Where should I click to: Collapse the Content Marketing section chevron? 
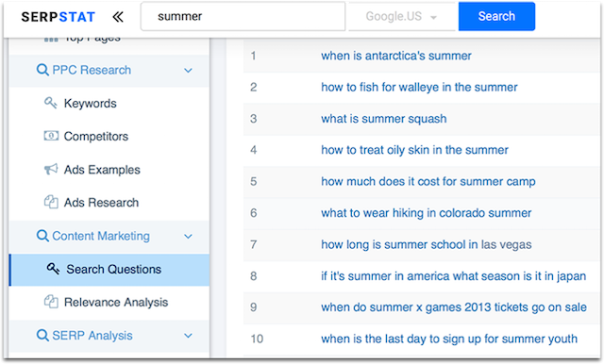click(188, 237)
